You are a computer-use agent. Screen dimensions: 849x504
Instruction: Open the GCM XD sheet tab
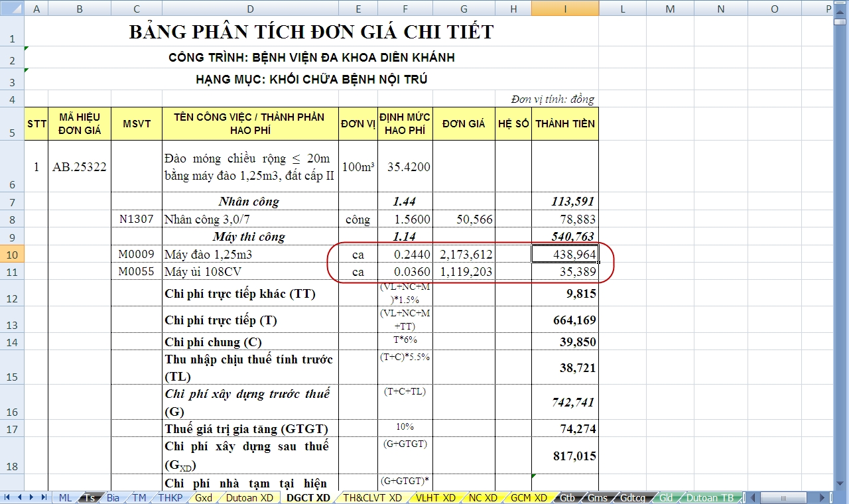(529, 497)
